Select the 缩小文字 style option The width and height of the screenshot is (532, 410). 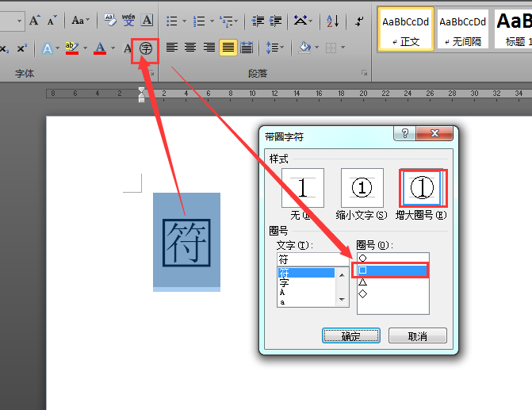(x=362, y=188)
